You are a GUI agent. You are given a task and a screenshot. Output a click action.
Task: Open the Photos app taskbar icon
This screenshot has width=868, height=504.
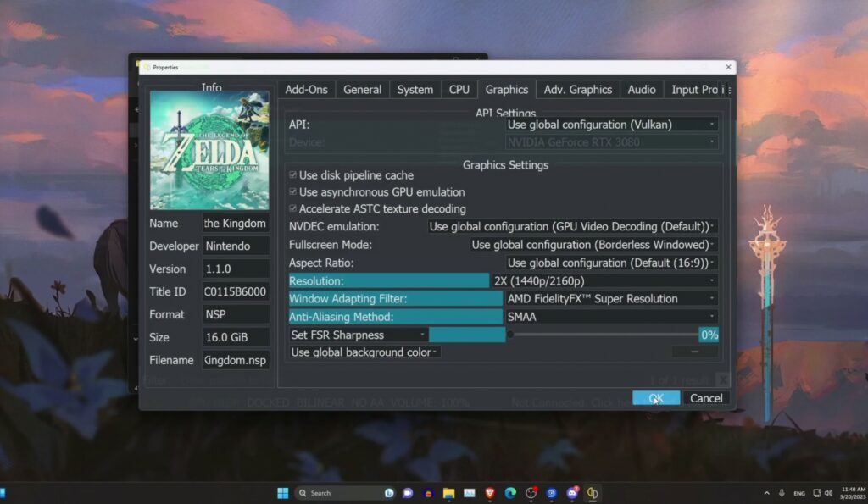pos(470,493)
